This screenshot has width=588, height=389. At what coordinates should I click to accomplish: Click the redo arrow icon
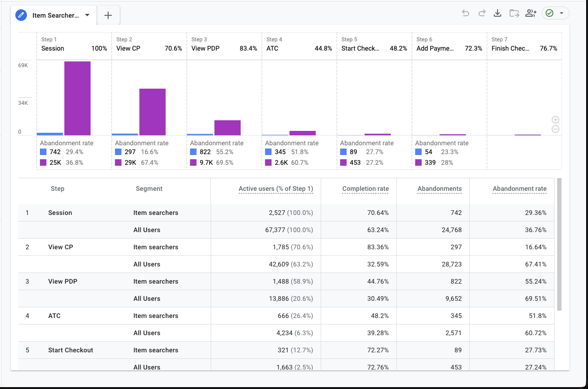click(482, 13)
